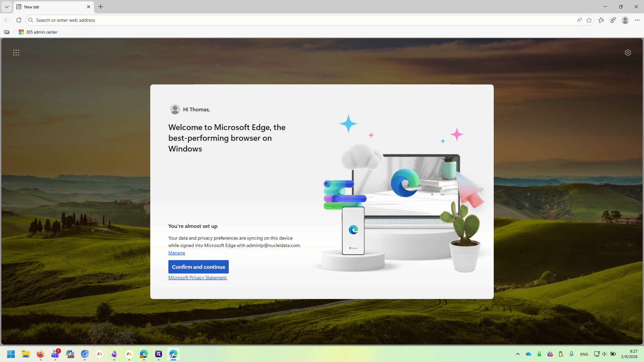The image size is (644, 362).
Task: Click the safely remove USB tray icon
Action: click(561, 354)
